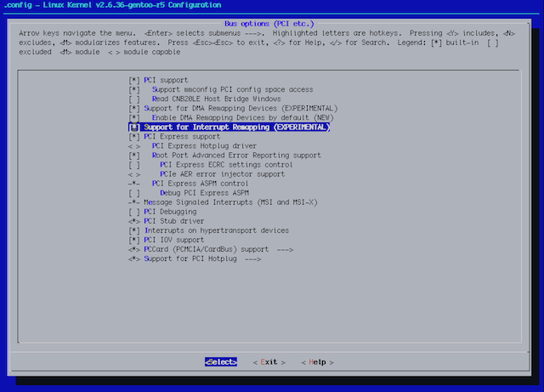Set PCIe AER error injector support state
544x392 pixels.
[134, 174]
